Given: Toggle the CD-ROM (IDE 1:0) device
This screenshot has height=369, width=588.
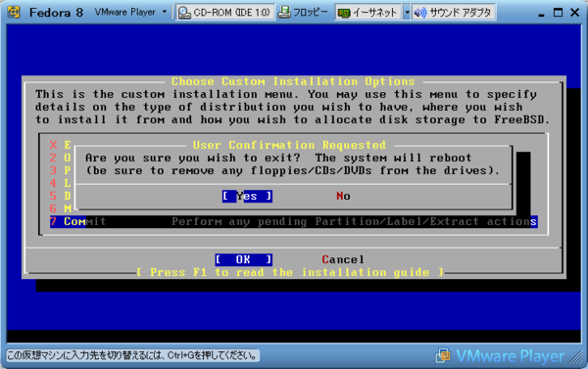Looking at the screenshot, I should click(x=225, y=13).
